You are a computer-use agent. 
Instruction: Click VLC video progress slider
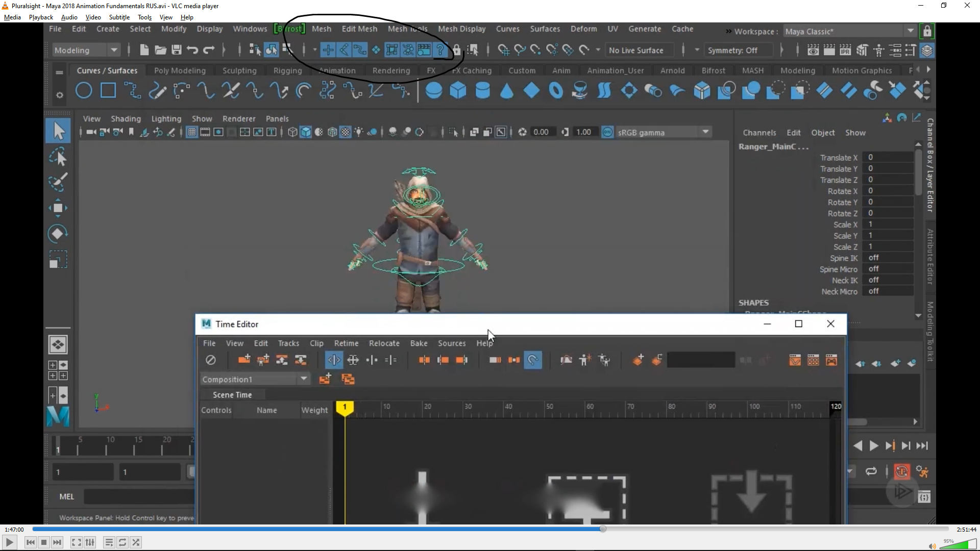pyautogui.click(x=491, y=529)
